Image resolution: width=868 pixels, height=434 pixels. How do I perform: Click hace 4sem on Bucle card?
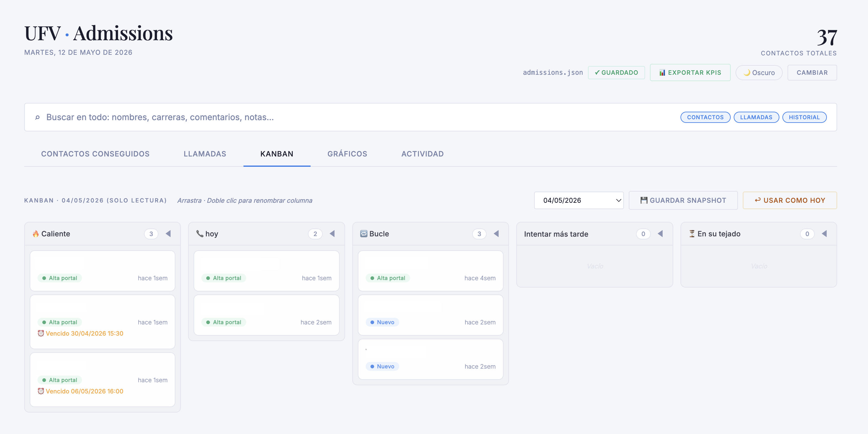(x=480, y=278)
